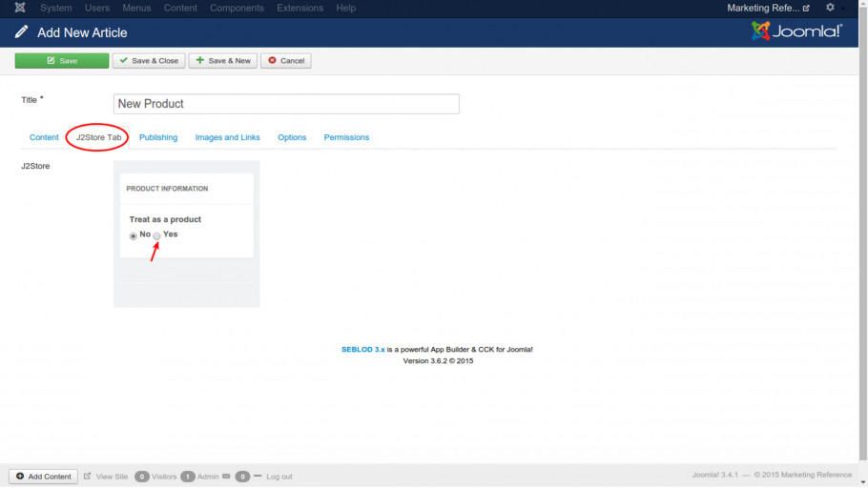Click the Save & Close button

tap(149, 60)
